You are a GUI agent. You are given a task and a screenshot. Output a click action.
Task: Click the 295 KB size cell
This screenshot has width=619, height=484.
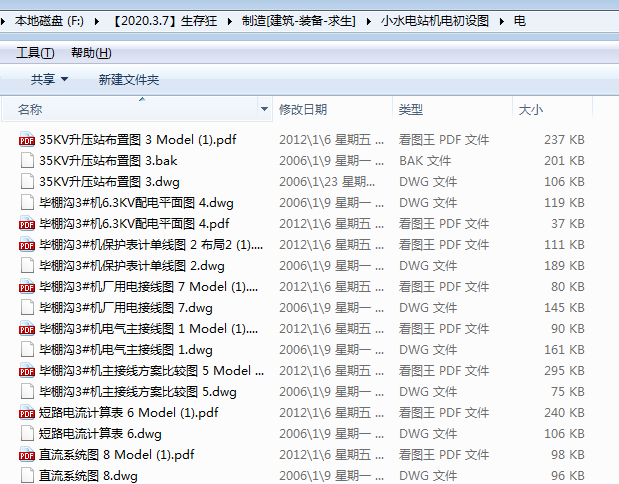[x=564, y=371]
